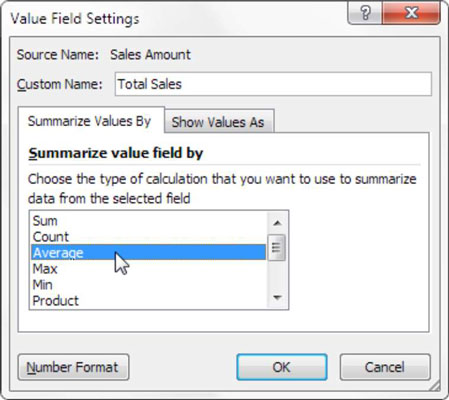The height and width of the screenshot is (400, 449).
Task: Click into the Custom Name text field
Action: (x=273, y=84)
